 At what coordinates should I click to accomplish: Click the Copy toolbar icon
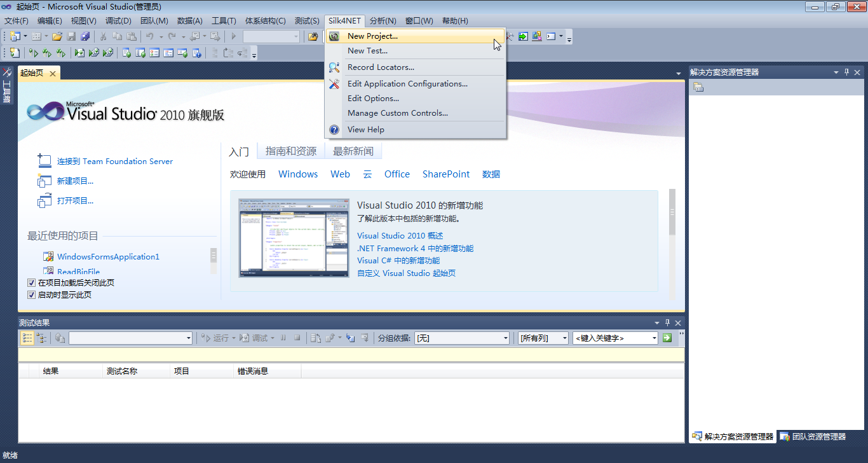118,36
